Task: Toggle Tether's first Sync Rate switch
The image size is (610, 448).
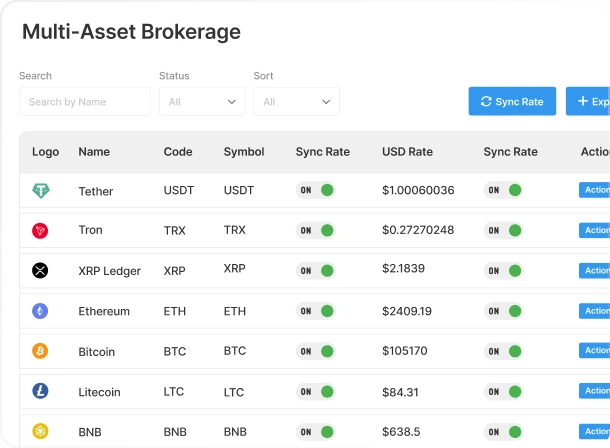Action: pyautogui.click(x=316, y=190)
